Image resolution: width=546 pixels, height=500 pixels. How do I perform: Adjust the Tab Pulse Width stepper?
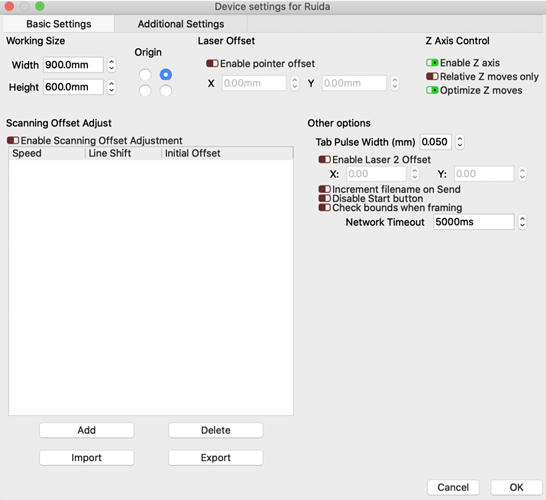(460, 142)
